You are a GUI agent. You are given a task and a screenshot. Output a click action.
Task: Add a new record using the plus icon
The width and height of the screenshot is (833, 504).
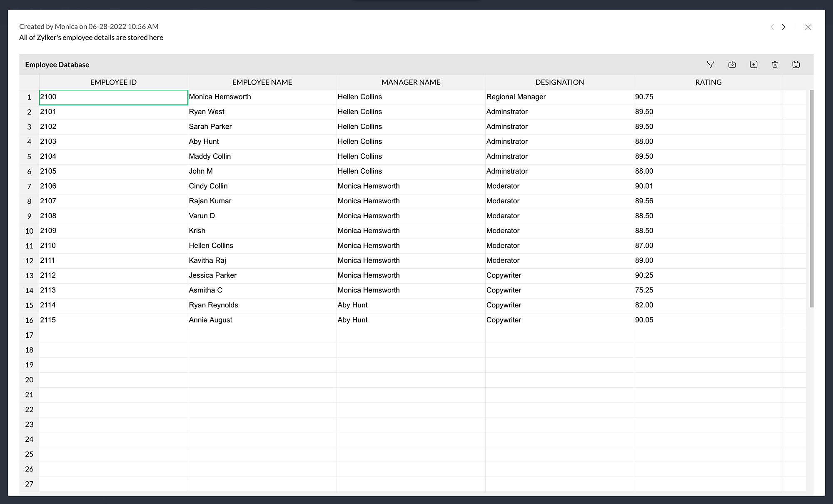point(753,64)
